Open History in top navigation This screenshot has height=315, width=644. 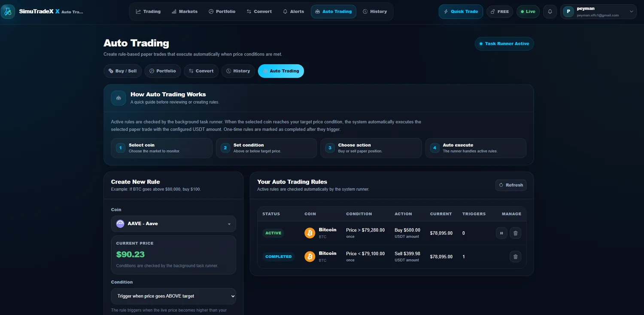point(375,12)
